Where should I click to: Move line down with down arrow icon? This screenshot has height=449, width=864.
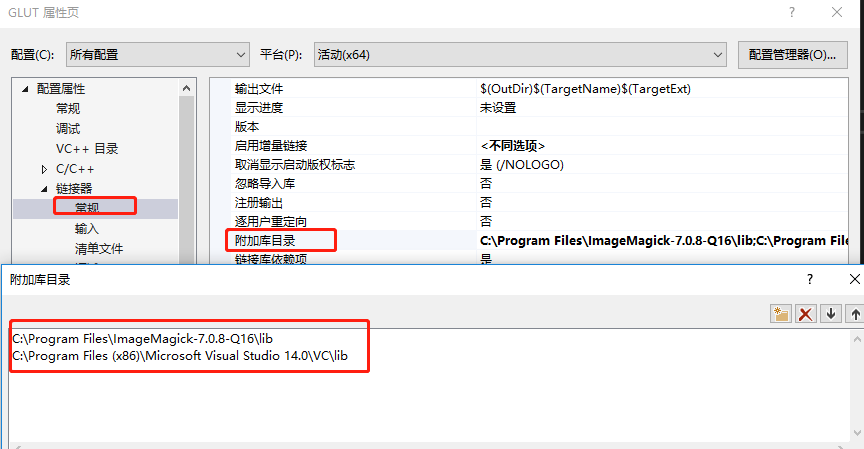[x=831, y=313]
